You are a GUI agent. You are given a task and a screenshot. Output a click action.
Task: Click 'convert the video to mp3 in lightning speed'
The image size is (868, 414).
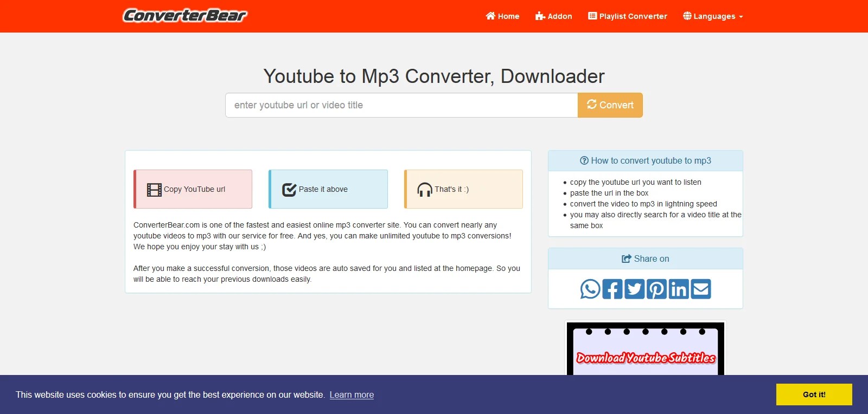[643, 204]
